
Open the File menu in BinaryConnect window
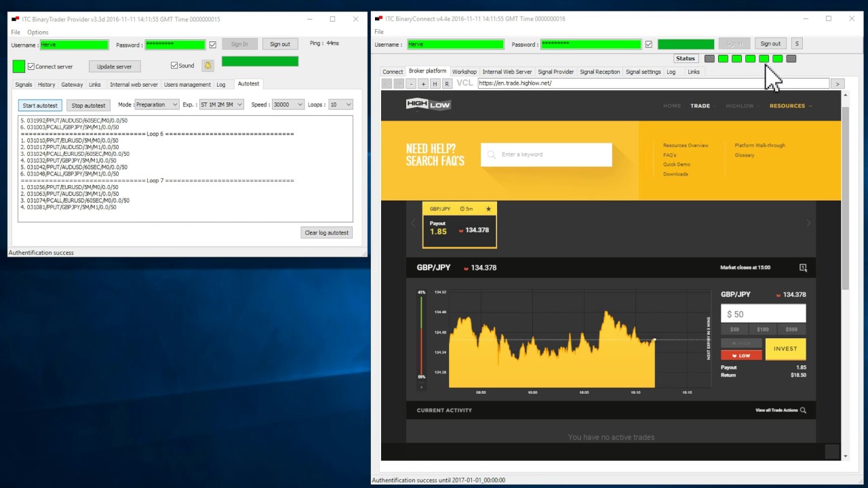(x=379, y=32)
